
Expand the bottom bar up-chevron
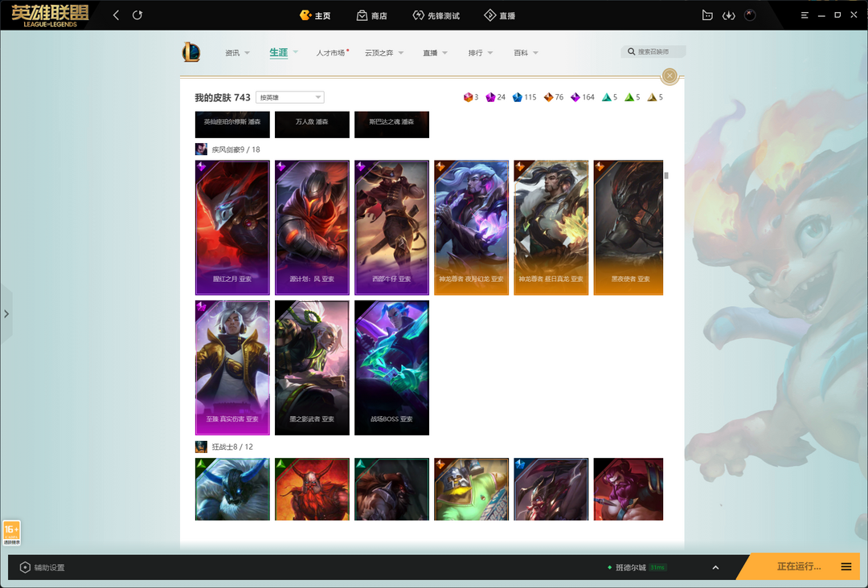coord(715,568)
